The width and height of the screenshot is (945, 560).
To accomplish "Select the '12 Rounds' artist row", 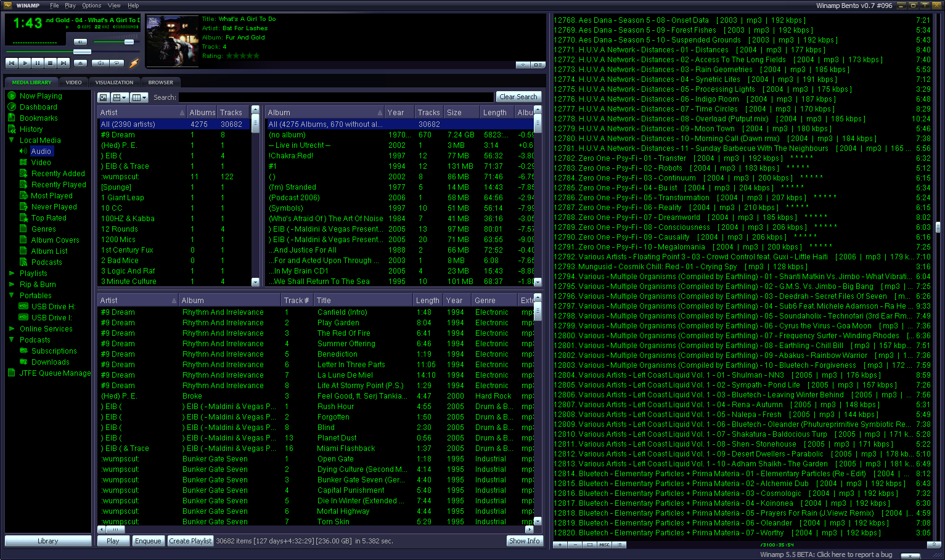I will pyautogui.click(x=174, y=229).
